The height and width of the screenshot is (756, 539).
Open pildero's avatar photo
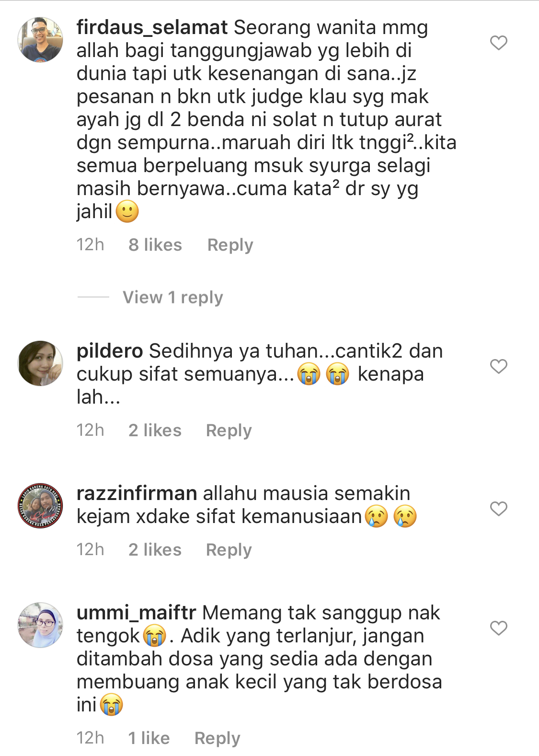[40, 363]
